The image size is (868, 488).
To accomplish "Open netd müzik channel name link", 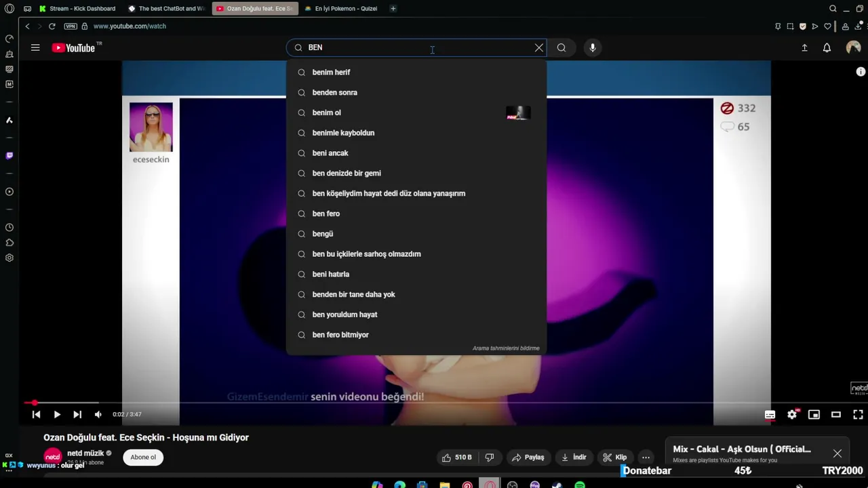I will pyautogui.click(x=85, y=453).
